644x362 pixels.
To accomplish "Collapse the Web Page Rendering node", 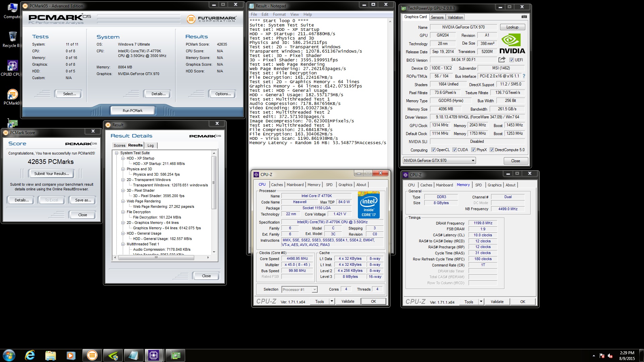I will point(123,201).
